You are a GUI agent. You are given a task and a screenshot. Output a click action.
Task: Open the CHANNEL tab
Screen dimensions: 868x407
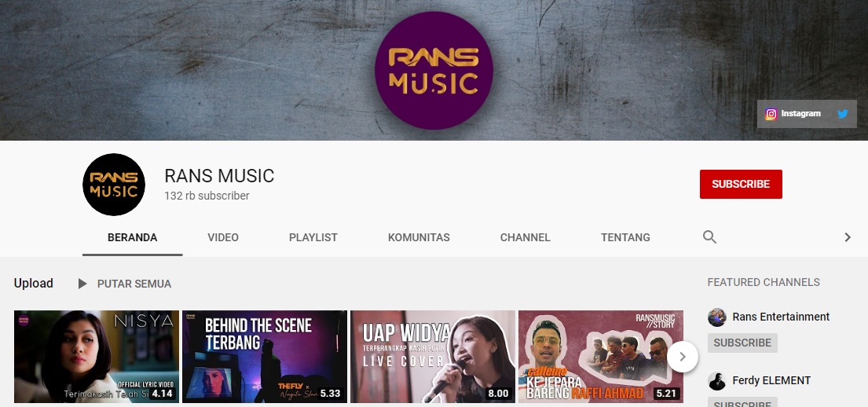click(x=526, y=237)
